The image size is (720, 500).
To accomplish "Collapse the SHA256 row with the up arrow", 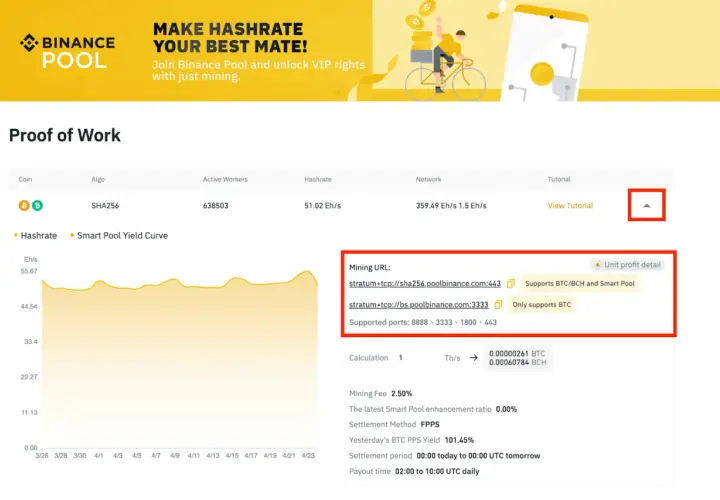I will point(647,205).
